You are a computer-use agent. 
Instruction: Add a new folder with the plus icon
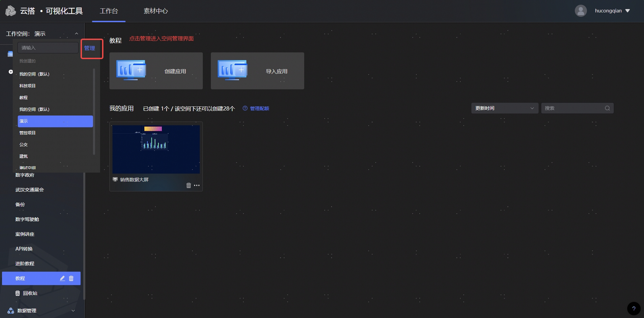pyautogui.click(x=11, y=72)
